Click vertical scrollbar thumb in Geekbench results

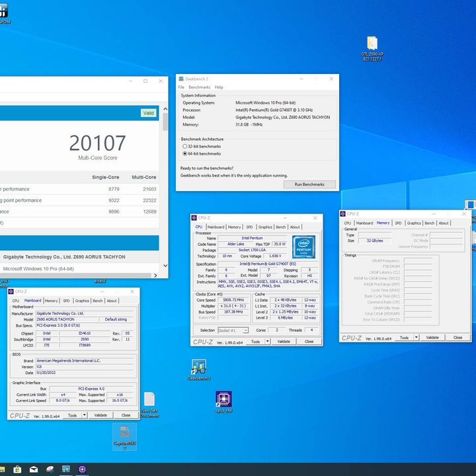click(x=165, y=122)
